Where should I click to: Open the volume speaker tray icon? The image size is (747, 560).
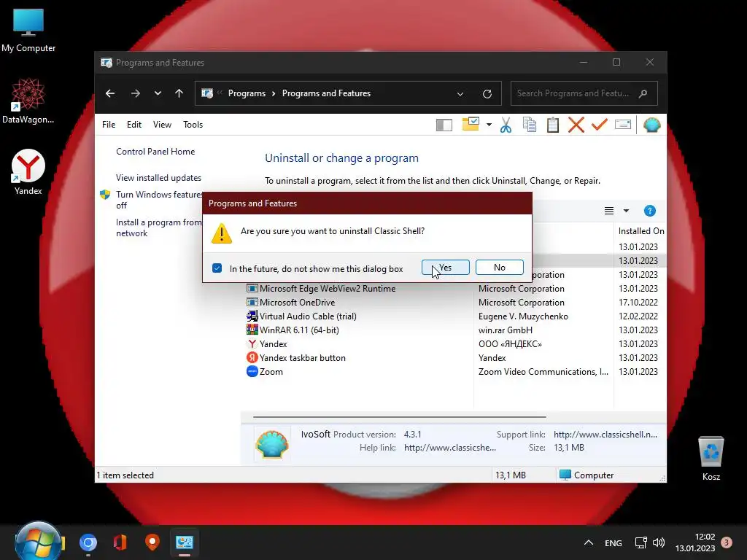(659, 542)
